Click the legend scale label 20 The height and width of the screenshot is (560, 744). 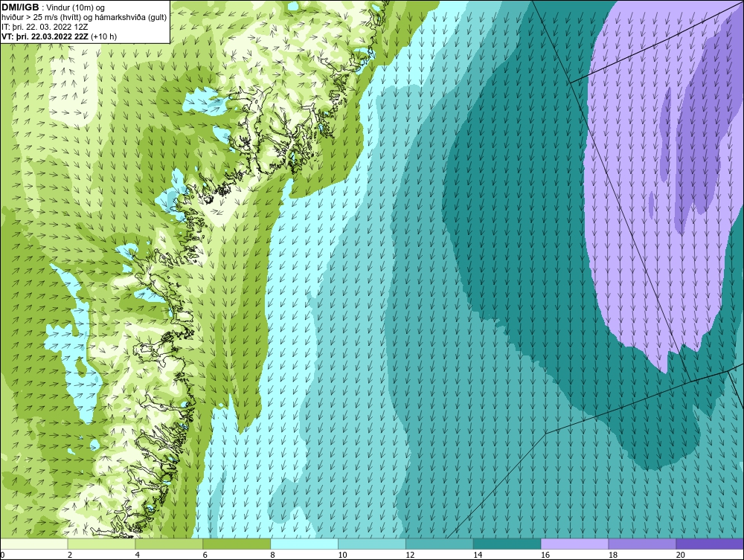[680, 555]
